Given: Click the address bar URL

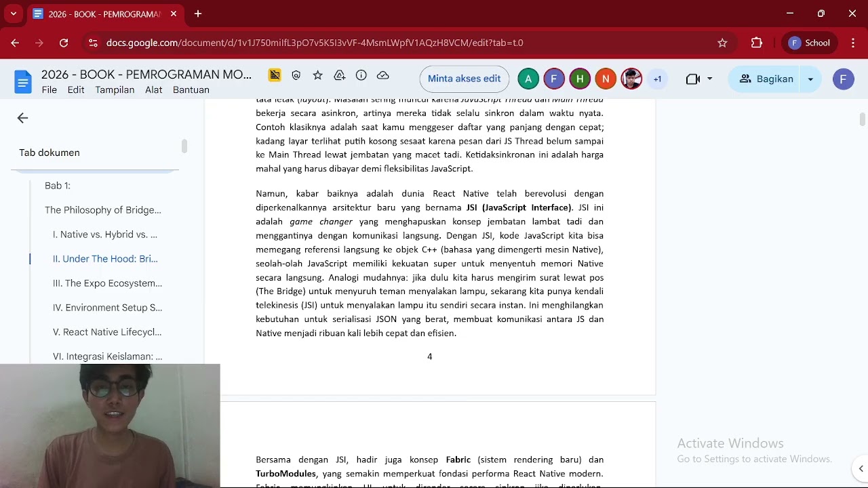Looking at the screenshot, I should point(315,43).
